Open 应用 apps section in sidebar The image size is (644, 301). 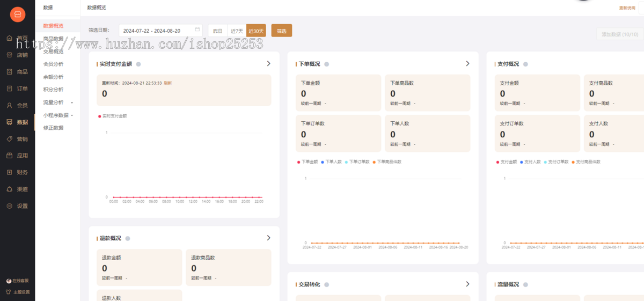pos(17,156)
